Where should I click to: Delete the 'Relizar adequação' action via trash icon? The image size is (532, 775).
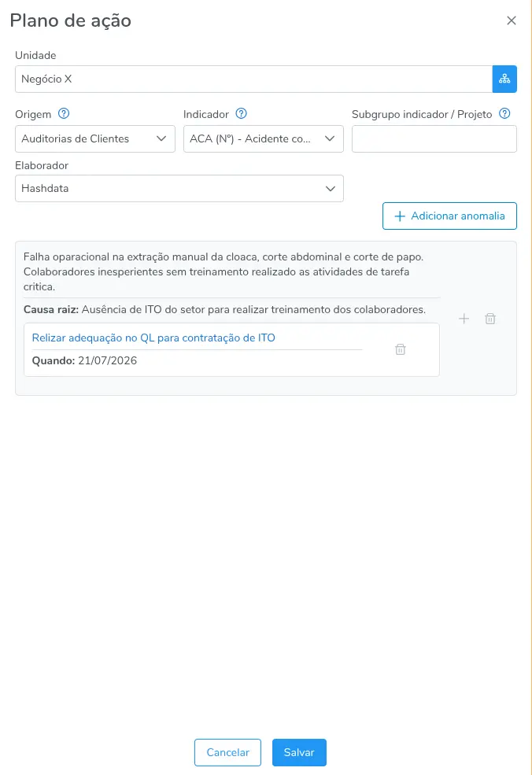coord(401,349)
